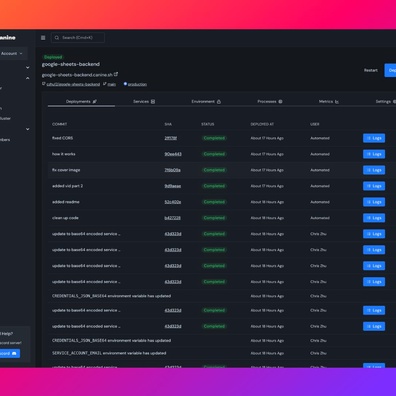Click the blue Deploy button

tap(390, 70)
